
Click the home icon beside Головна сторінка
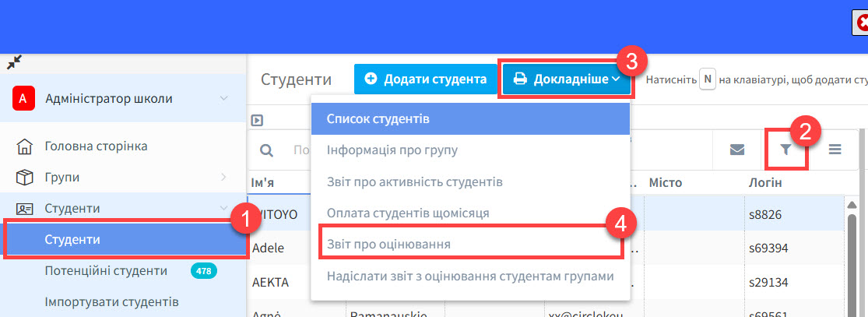pos(25,146)
